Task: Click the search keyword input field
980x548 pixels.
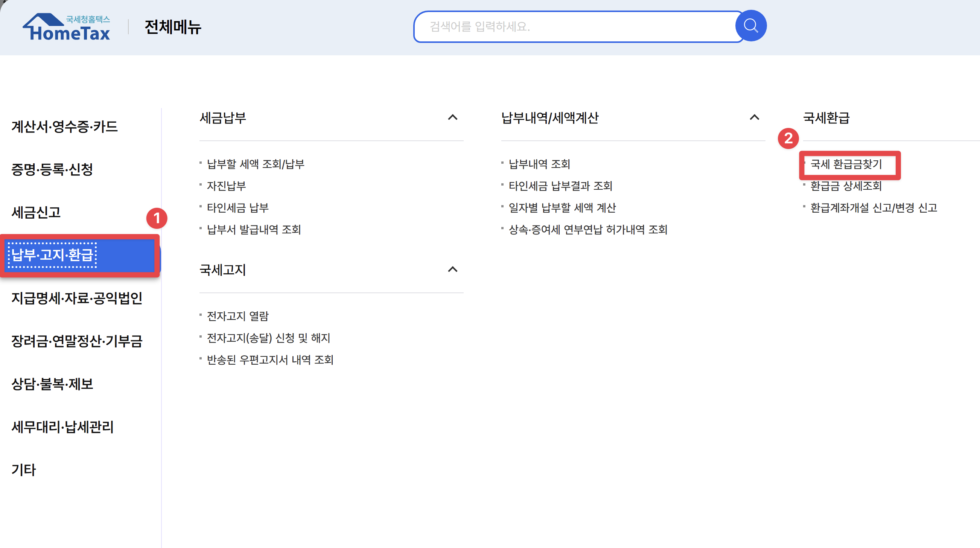Action: [574, 27]
